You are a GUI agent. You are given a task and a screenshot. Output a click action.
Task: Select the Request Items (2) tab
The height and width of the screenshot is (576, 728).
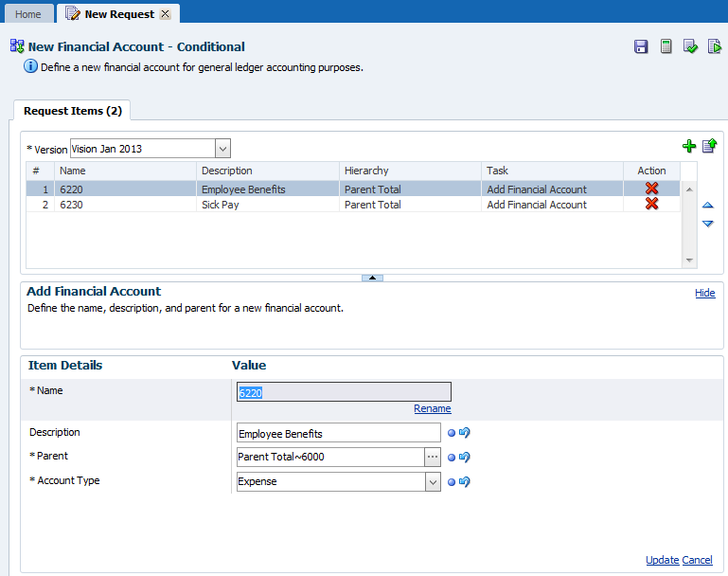(73, 111)
